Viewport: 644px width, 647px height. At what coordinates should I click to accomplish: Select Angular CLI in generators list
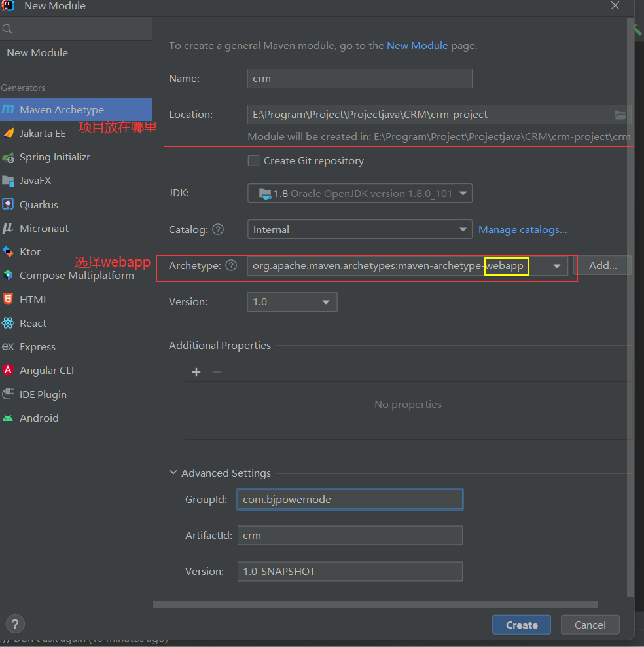tap(46, 370)
